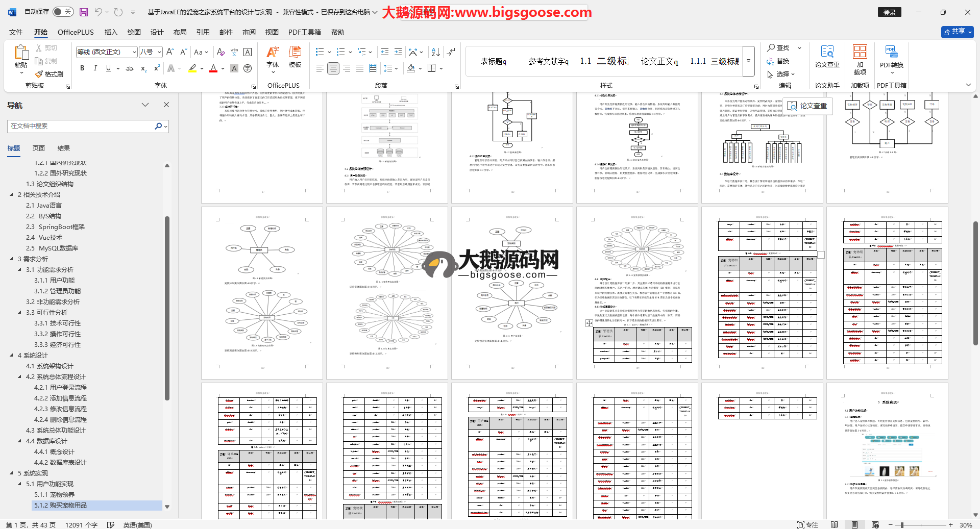Click the 登录 sign-in button
The height and width of the screenshot is (529, 980).
tap(889, 12)
